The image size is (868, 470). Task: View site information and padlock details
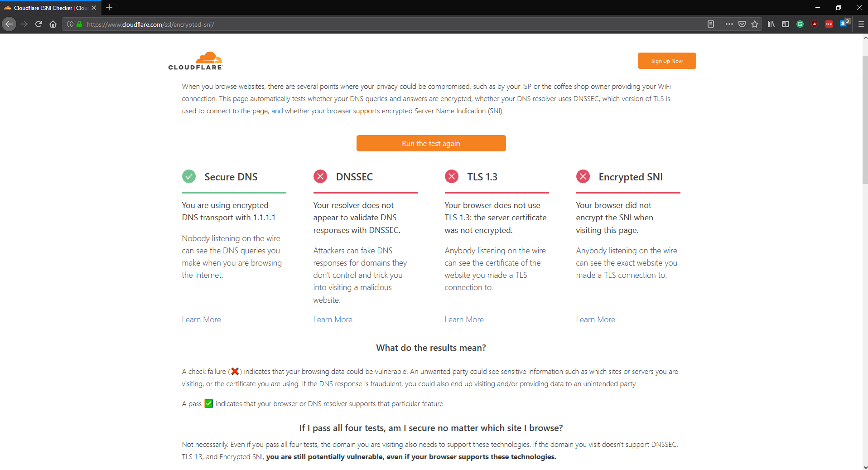point(75,24)
